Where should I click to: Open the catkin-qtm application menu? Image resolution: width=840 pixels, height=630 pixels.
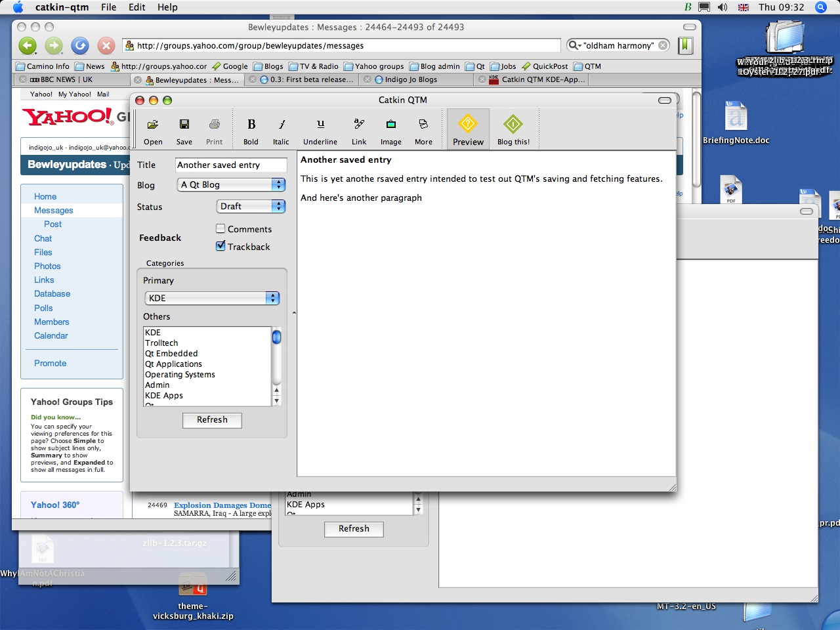coord(62,7)
